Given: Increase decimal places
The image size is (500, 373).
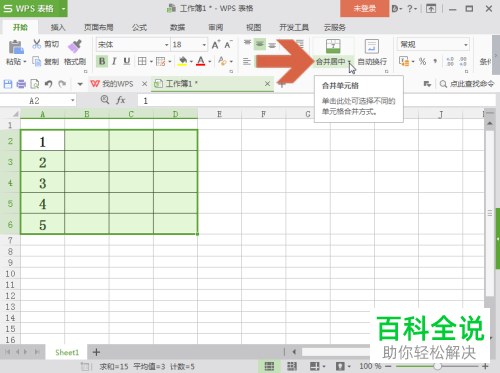Looking at the screenshot, I should [x=450, y=61].
